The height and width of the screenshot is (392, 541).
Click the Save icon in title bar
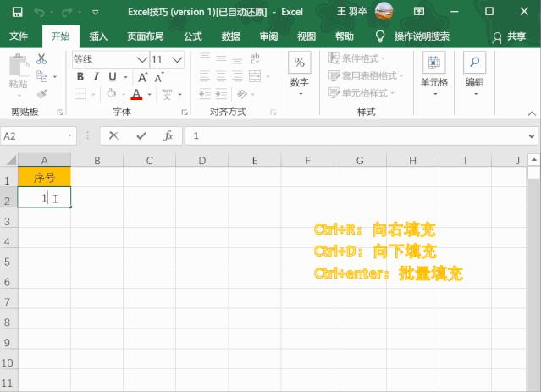(x=17, y=12)
